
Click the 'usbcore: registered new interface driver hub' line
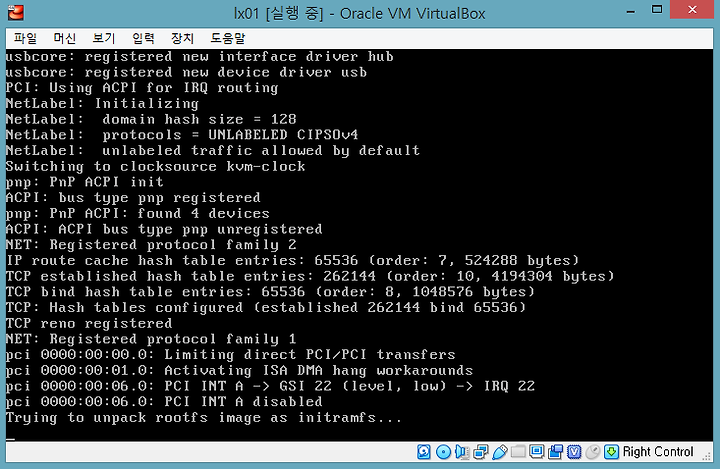(x=199, y=57)
